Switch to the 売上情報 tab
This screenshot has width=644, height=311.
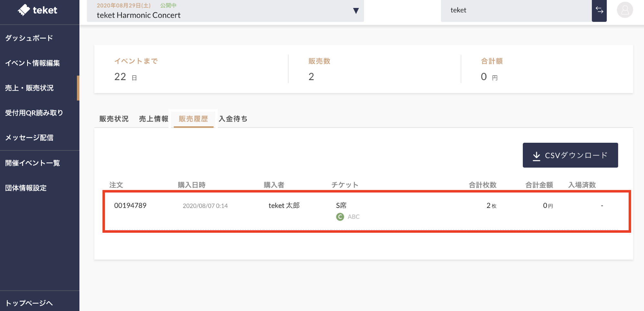[x=153, y=119]
